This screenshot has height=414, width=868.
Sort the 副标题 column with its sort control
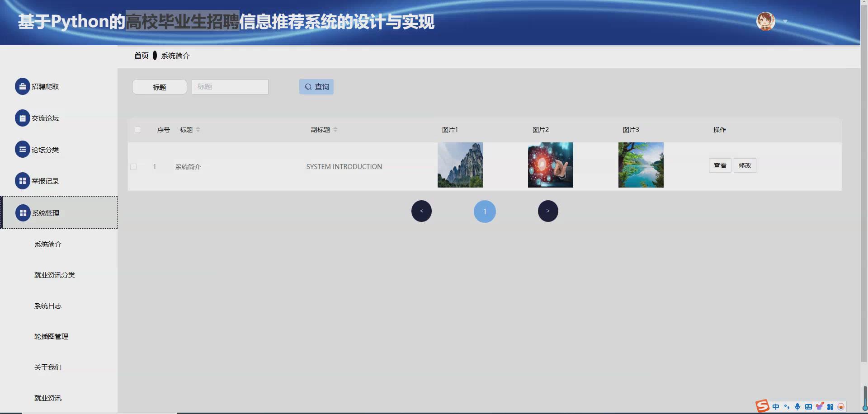(336, 129)
